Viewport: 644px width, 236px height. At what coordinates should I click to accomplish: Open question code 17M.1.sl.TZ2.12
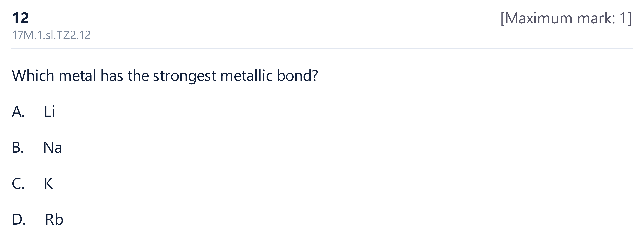(x=51, y=35)
